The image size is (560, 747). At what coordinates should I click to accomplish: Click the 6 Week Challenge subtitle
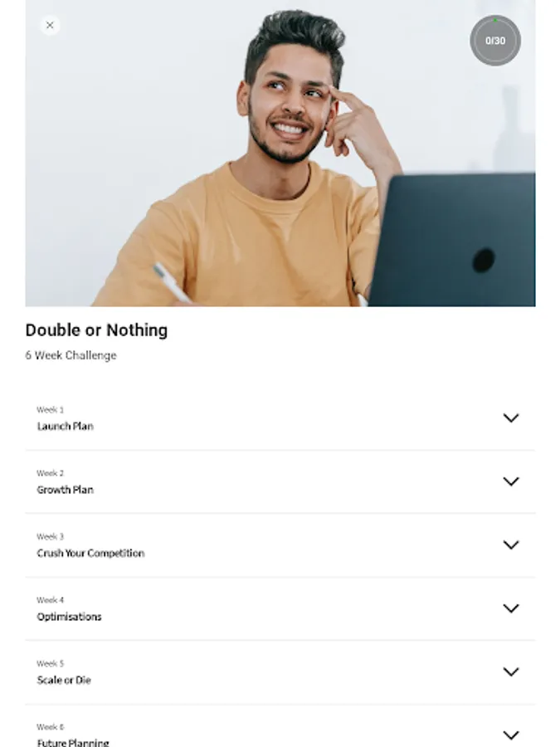click(71, 355)
